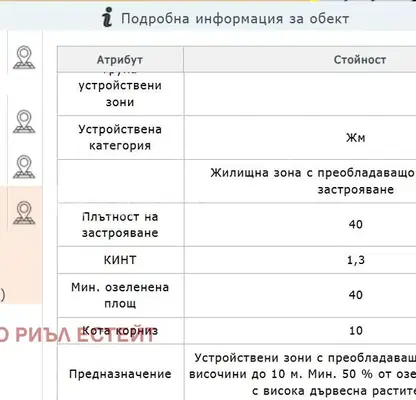
Task: Click the info icon beside 'Подробна информация за обект'
Action: (x=107, y=18)
